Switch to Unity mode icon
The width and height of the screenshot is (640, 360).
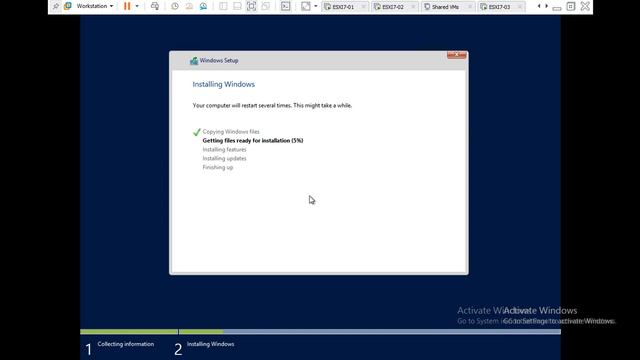click(x=266, y=6)
